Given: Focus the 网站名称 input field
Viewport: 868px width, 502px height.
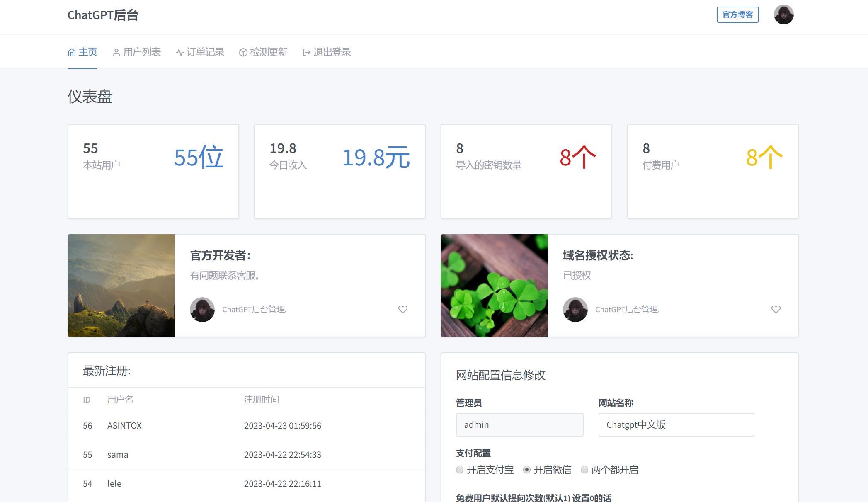Looking at the screenshot, I should click(x=676, y=424).
